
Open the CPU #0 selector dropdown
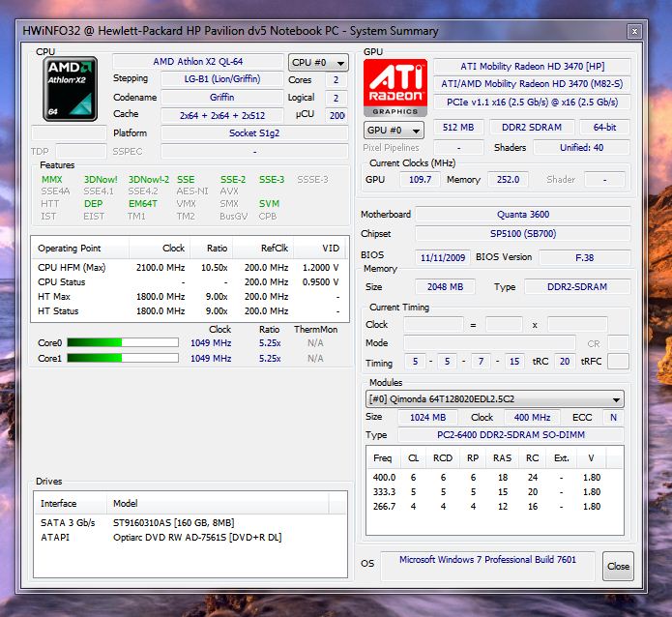click(318, 63)
